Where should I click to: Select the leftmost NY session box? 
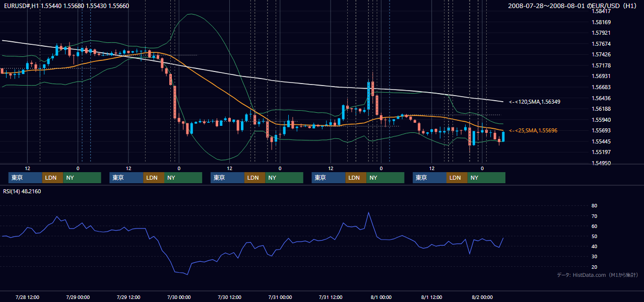(82, 178)
